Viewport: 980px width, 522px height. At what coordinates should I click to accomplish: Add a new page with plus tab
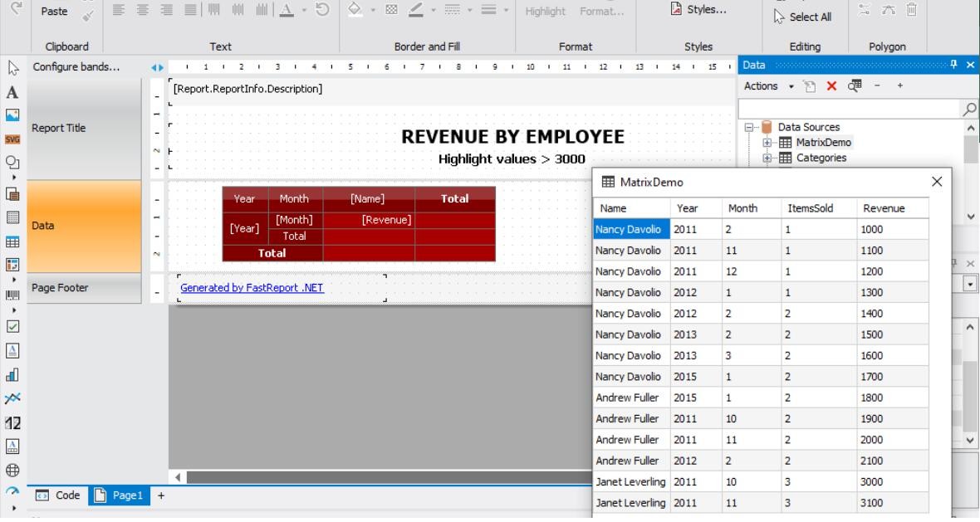pyautogui.click(x=161, y=495)
